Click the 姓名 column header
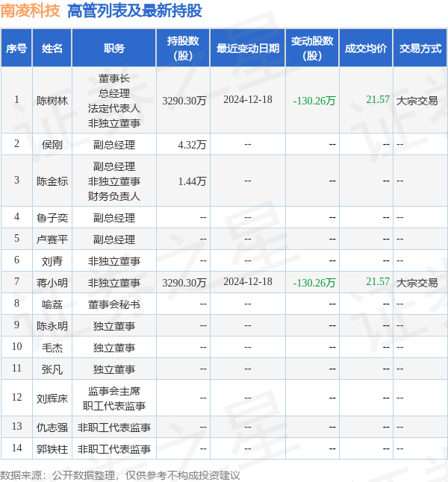Screen dimensions: 448x482 pos(52,48)
